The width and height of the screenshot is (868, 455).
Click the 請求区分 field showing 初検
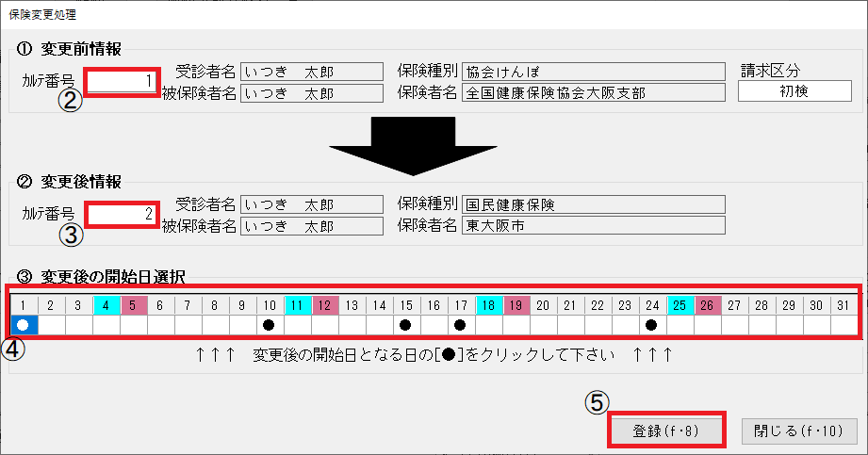coord(794,91)
